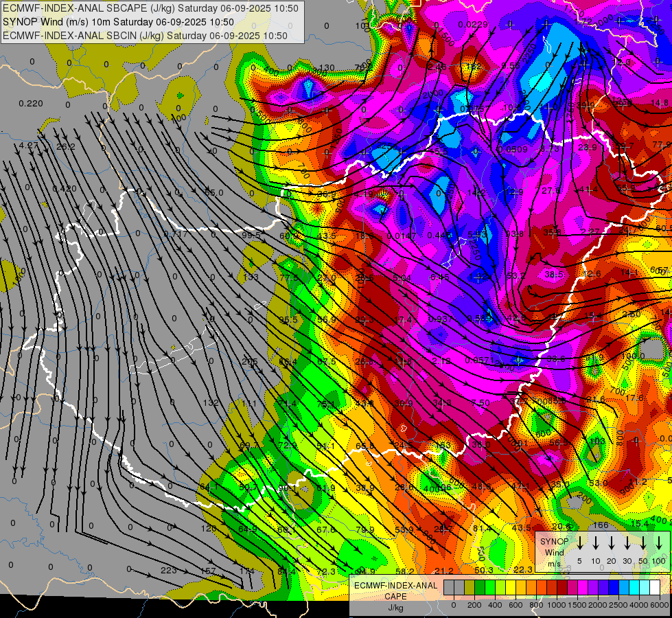Click the map value '26.2'
This screenshot has width=672, height=618.
pyautogui.click(x=66, y=147)
